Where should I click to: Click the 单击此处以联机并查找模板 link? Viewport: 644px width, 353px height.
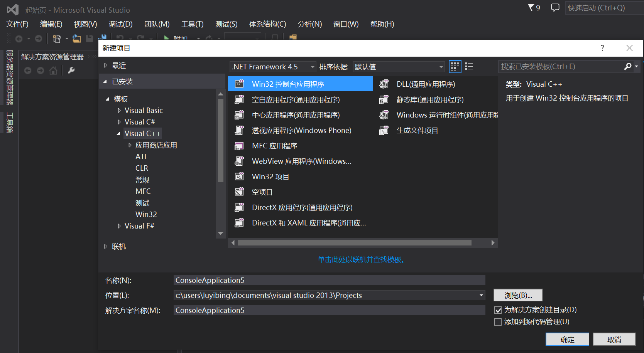point(363,260)
